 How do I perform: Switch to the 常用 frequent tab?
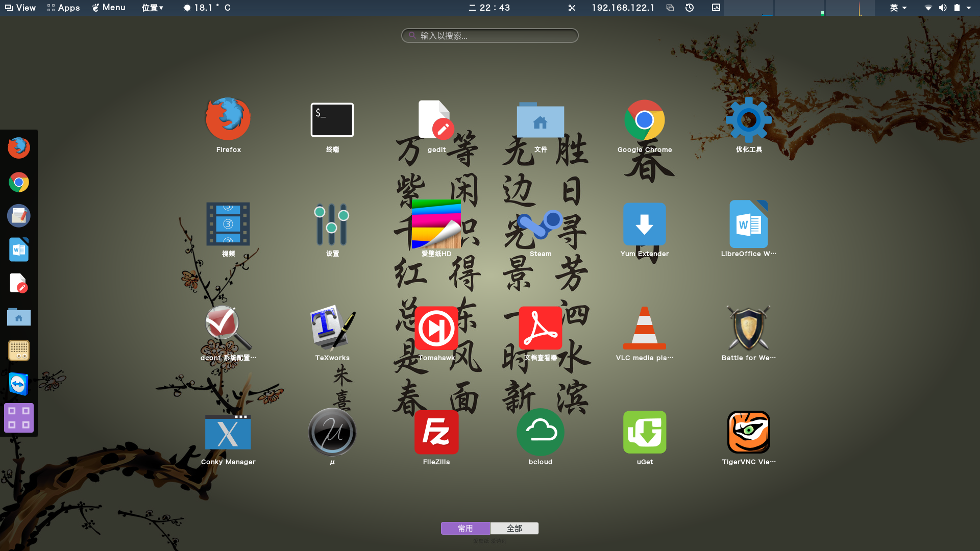[465, 528]
